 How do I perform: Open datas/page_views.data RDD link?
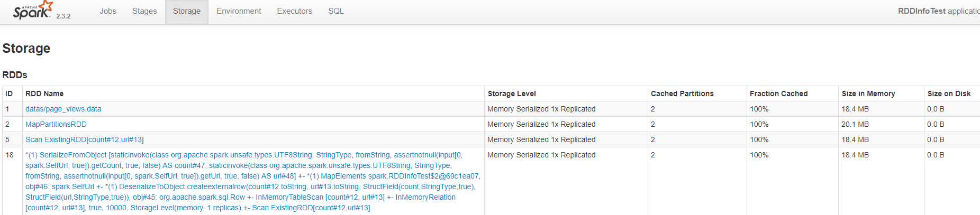click(x=63, y=109)
